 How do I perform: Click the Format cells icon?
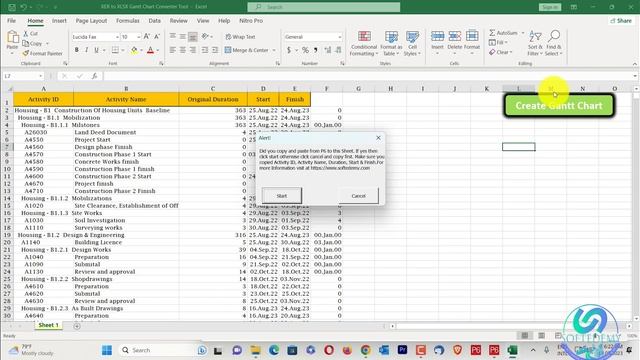tap(472, 36)
